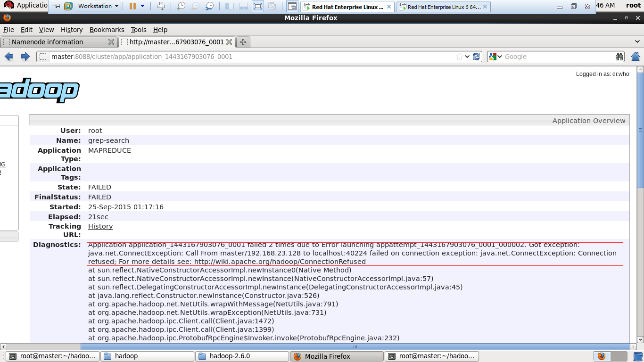644x362 pixels.
Task: Expand the power options arrow next to pause
Action: click(143, 6)
